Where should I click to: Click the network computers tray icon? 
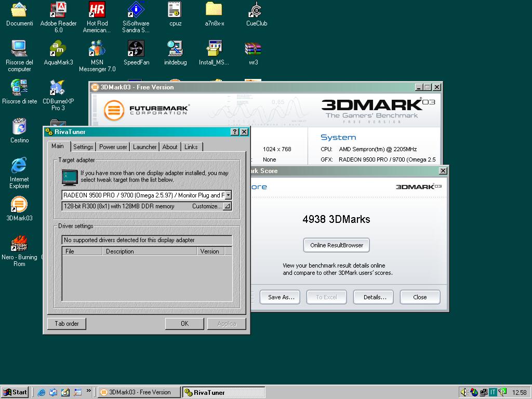[484, 392]
